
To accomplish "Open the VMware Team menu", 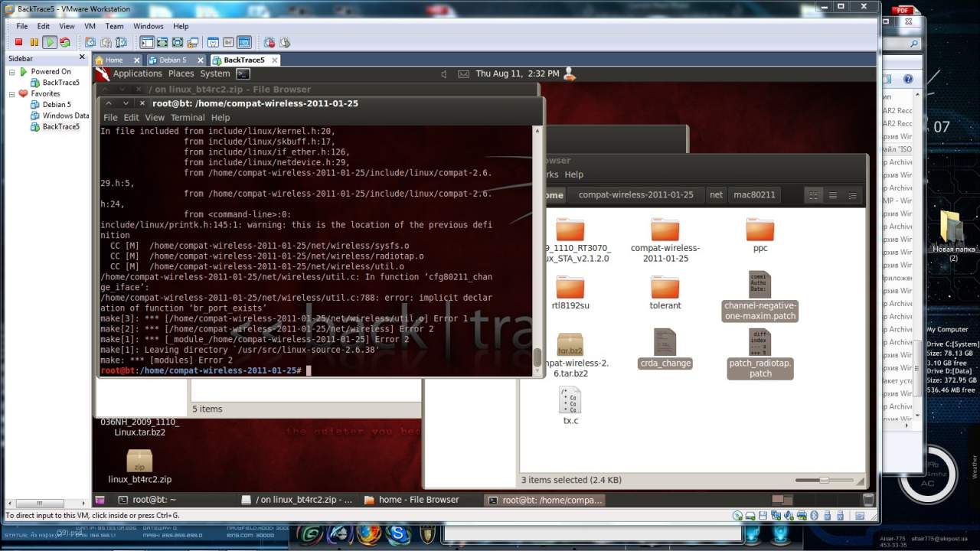I will point(114,26).
